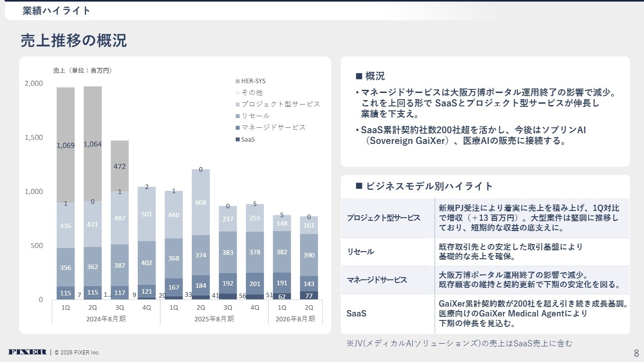
Task: Click the 2025年8月期 axis label
Action: tap(214, 319)
